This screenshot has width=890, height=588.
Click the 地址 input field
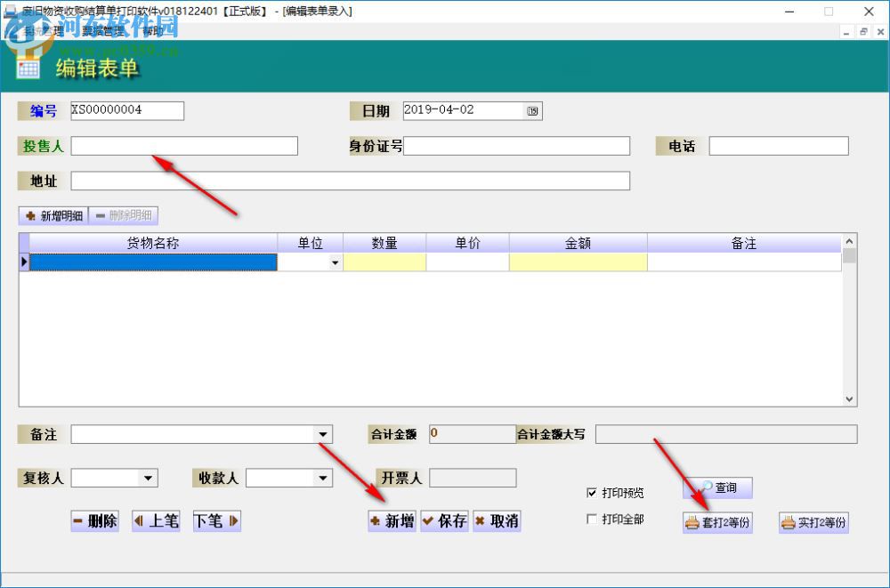[x=350, y=181]
